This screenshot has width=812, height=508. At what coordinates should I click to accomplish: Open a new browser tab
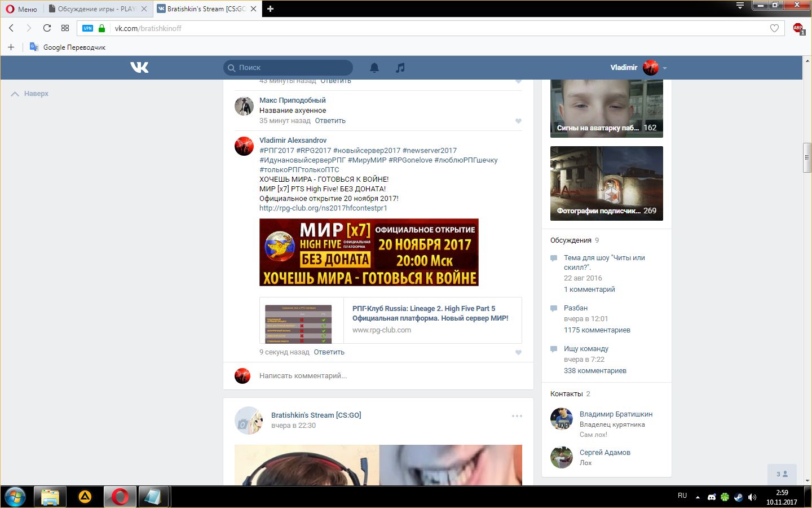270,9
